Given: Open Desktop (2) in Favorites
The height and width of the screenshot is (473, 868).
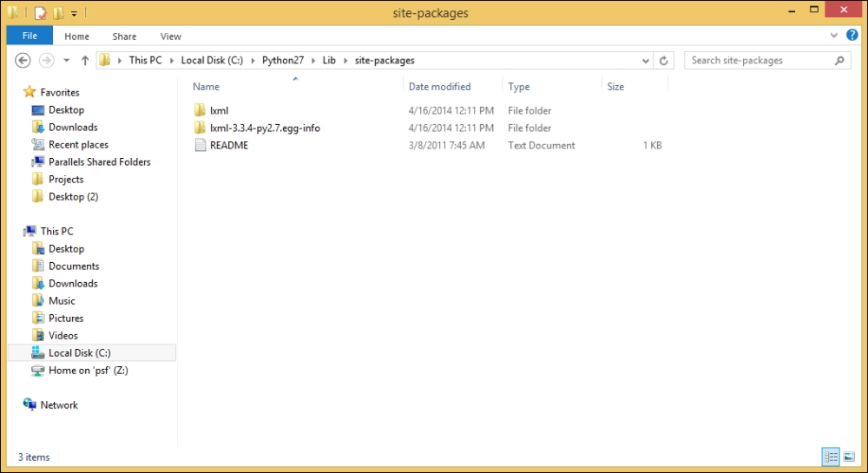Looking at the screenshot, I should point(73,196).
